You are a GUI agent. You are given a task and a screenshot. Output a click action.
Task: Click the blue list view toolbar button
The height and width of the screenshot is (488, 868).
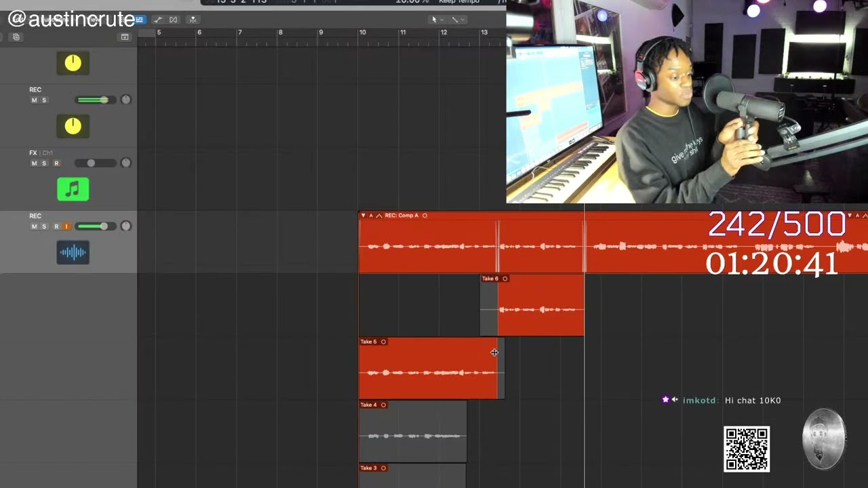[139, 20]
